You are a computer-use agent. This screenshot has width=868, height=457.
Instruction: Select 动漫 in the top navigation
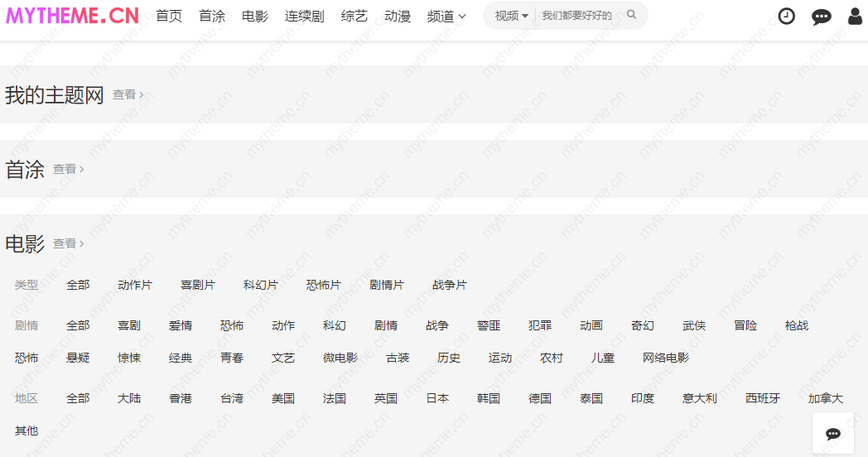click(398, 17)
